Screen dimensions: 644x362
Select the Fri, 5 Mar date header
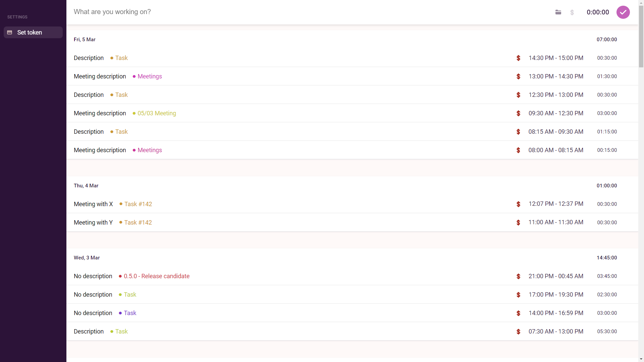tap(85, 39)
